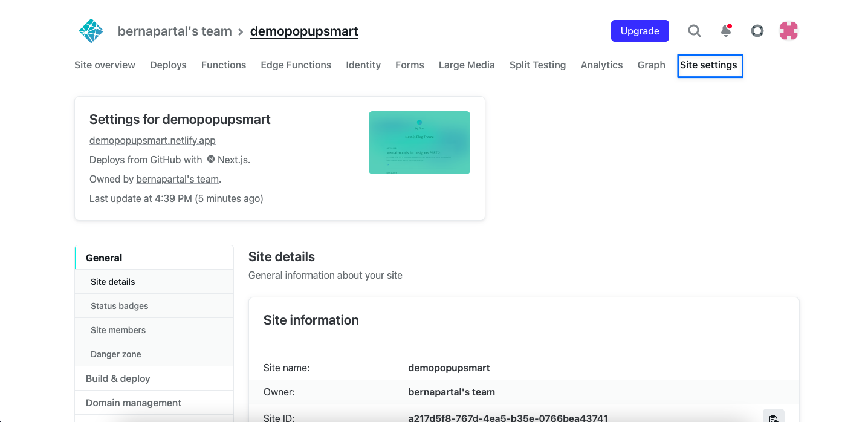
Task: Open the pink user avatar menu
Action: [x=789, y=31]
